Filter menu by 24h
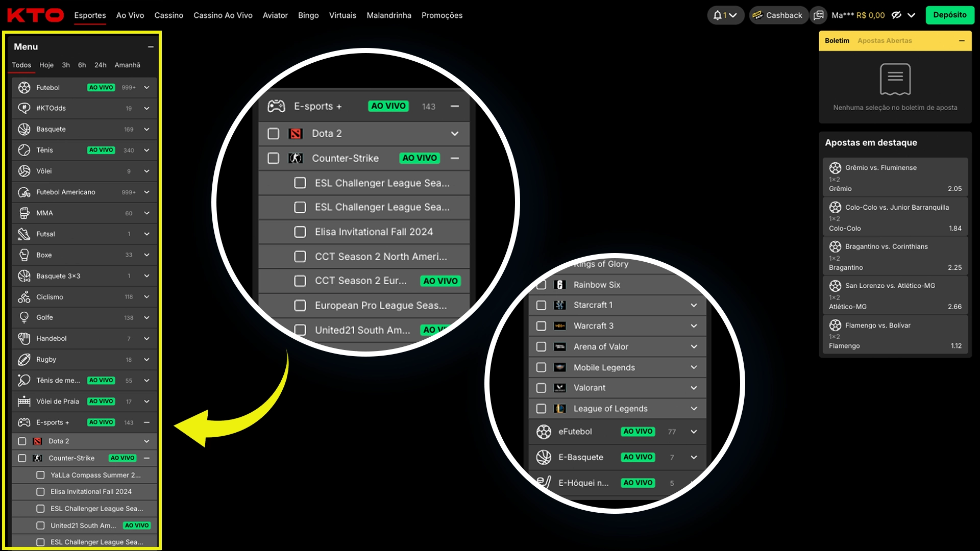Image resolution: width=980 pixels, height=551 pixels. click(x=101, y=65)
